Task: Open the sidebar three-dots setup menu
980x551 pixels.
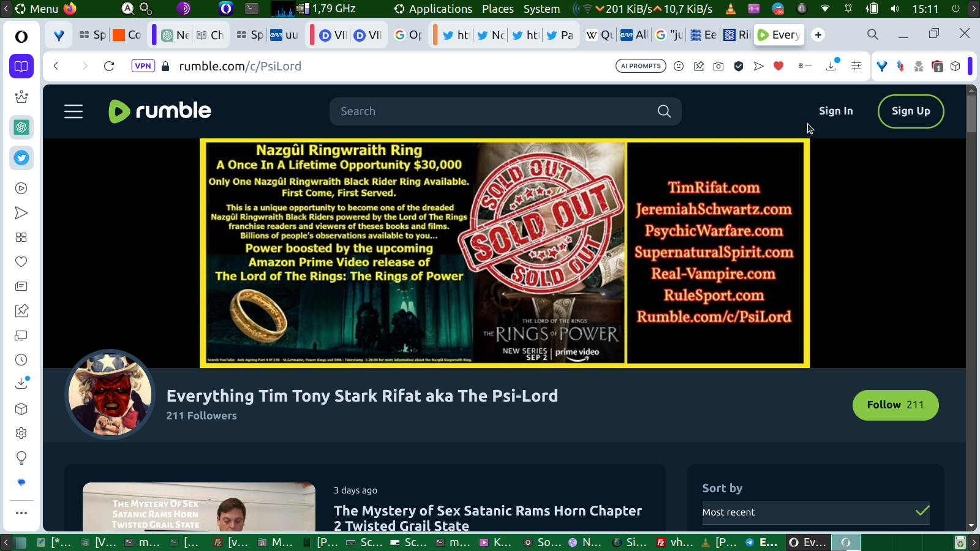Action: tap(21, 513)
